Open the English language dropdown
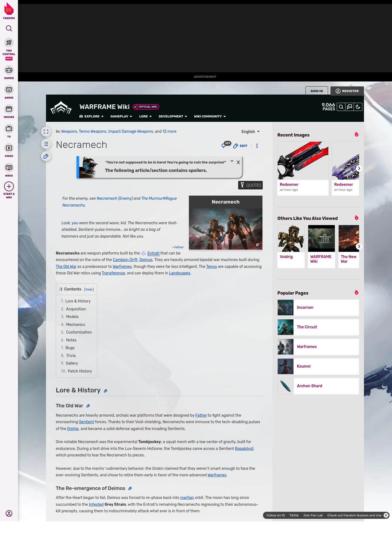 point(250,132)
